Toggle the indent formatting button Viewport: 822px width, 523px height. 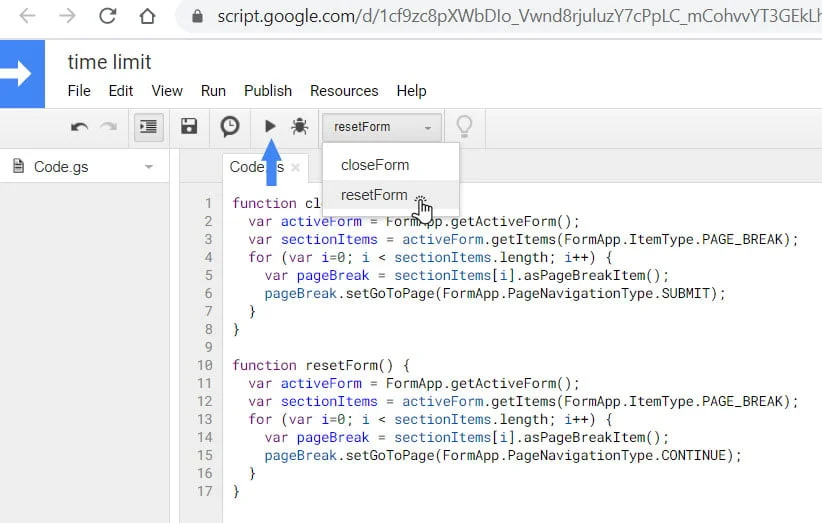click(x=148, y=127)
